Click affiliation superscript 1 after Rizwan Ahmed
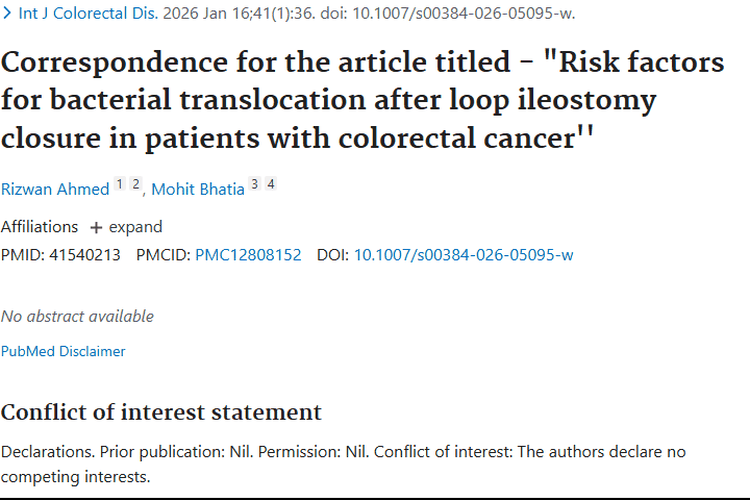Image resolution: width=750 pixels, height=500 pixels. (x=119, y=185)
